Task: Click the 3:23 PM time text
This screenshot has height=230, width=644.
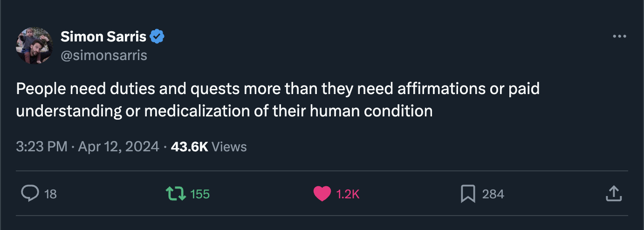Action: click(x=42, y=147)
